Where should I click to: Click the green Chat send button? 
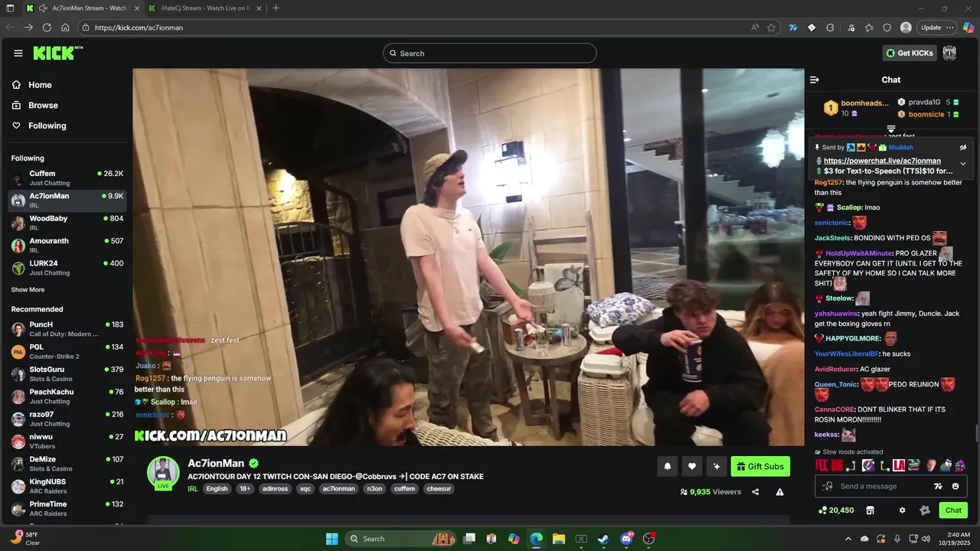click(953, 510)
